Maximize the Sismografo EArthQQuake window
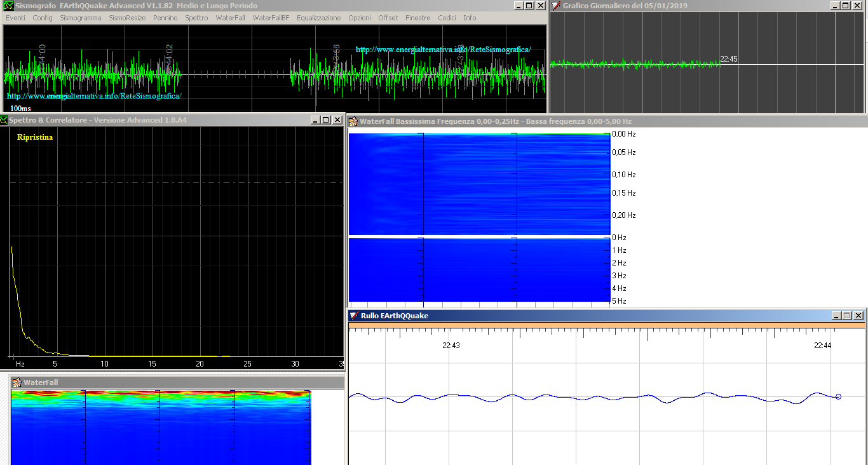868x465 pixels. (529, 6)
